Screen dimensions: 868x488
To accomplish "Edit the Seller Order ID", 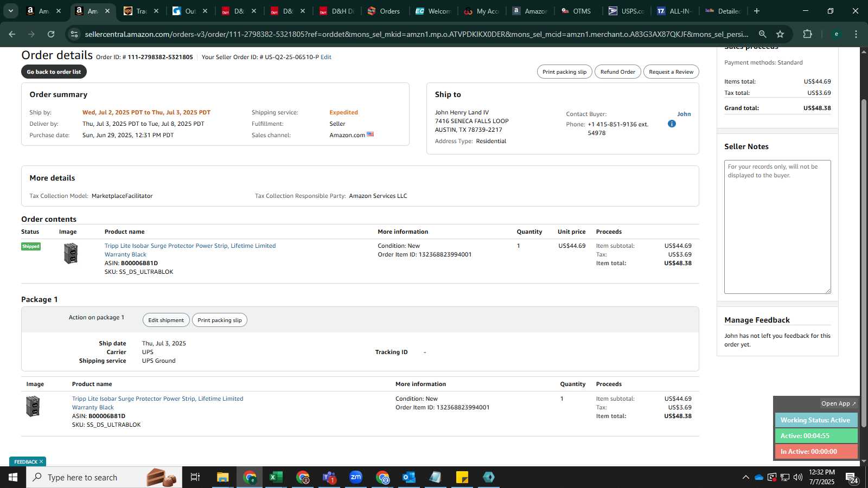I will click(x=325, y=57).
